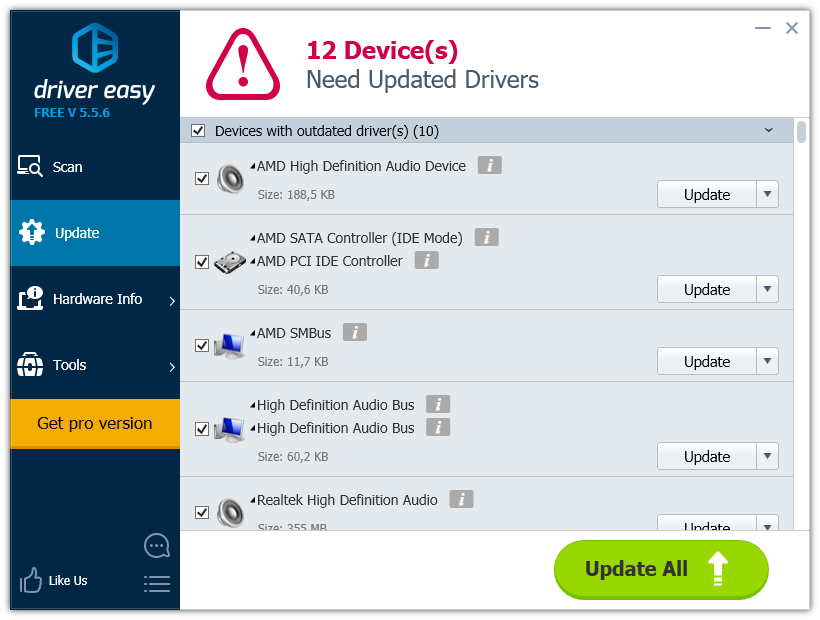820x620 pixels.
Task: Uncheck the AMD High Definition Audio Device checkbox
Action: pos(202,179)
